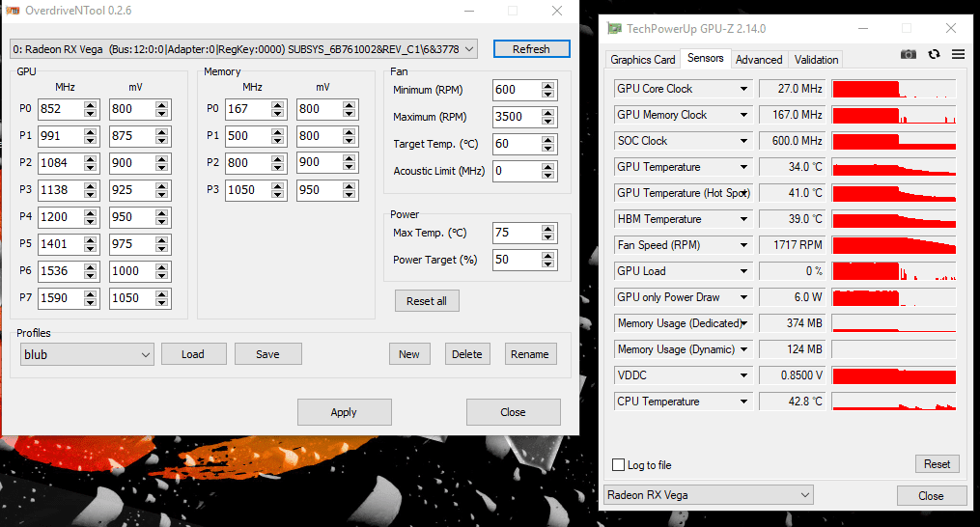Click the Memory Usage (Dedicated) value 374 MB
The width and height of the screenshot is (980, 527).
pos(793,323)
